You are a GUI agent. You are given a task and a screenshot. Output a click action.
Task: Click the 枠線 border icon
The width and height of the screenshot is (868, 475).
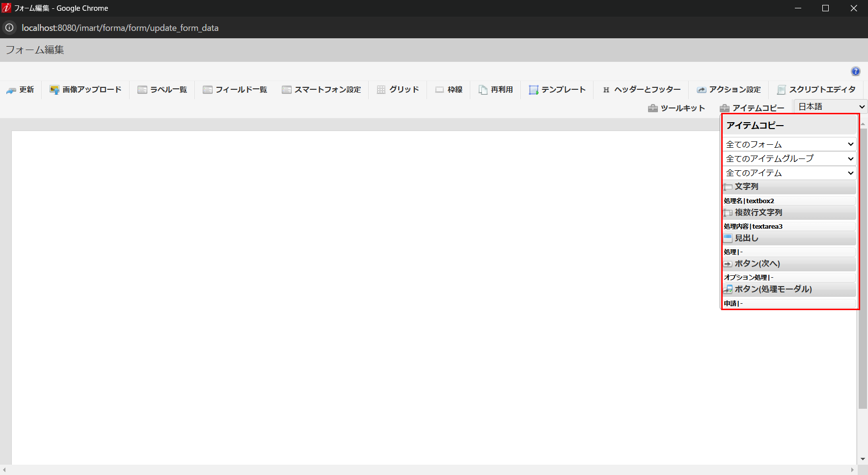[x=449, y=89]
